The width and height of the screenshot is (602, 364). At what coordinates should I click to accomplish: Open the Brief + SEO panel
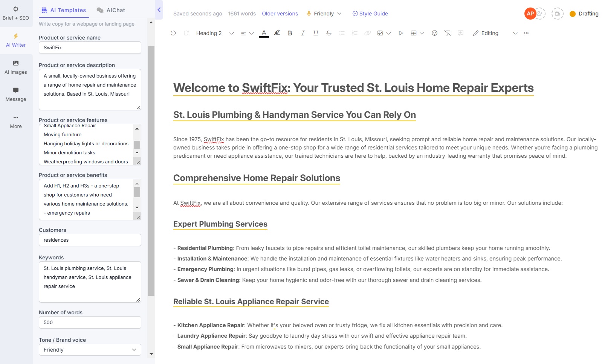tap(16, 13)
